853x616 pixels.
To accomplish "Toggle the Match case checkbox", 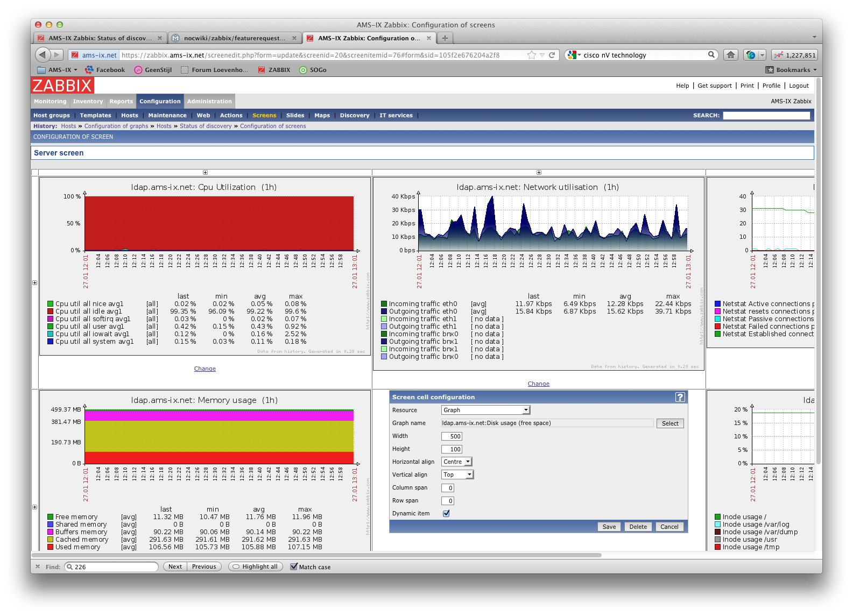I will (x=294, y=567).
